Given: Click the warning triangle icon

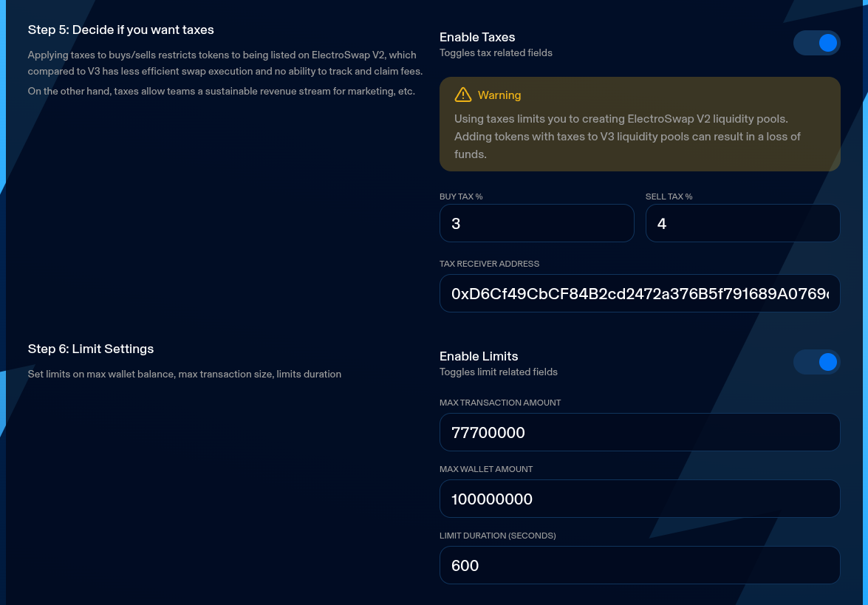Looking at the screenshot, I should coord(463,95).
